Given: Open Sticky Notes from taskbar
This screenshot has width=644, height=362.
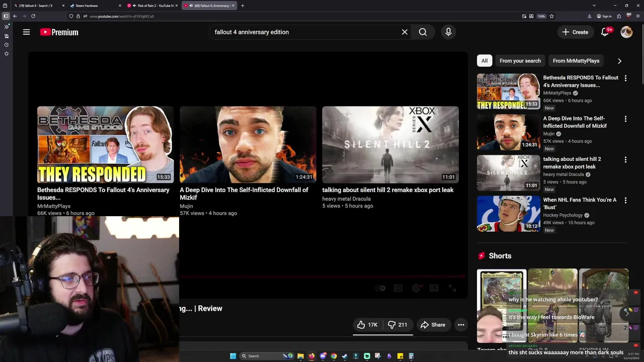Looking at the screenshot, I should tap(400, 356).
